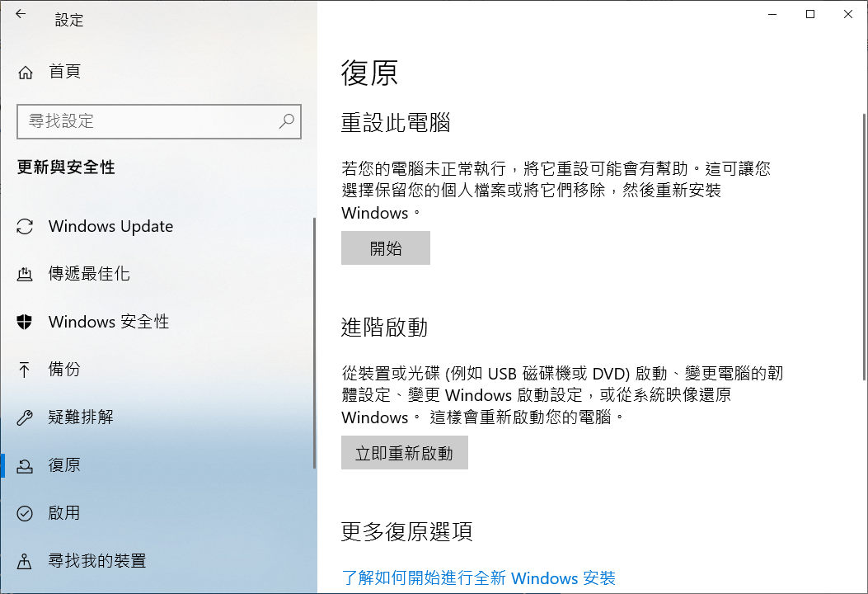Image resolution: width=868 pixels, height=594 pixels.
Task: Click the 備份 upload arrow icon
Action: (25, 370)
